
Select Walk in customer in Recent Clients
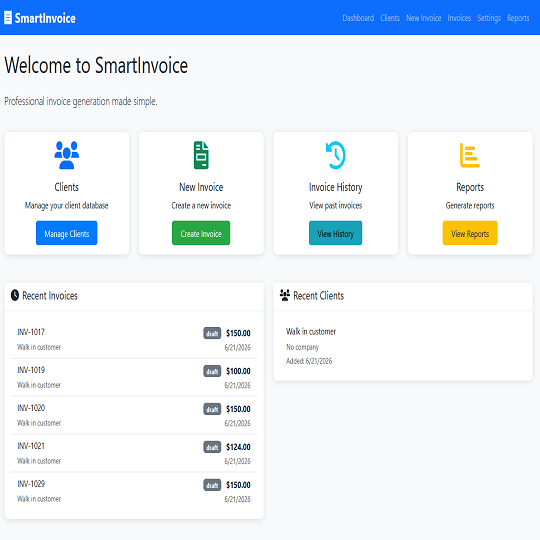pyautogui.click(x=311, y=331)
